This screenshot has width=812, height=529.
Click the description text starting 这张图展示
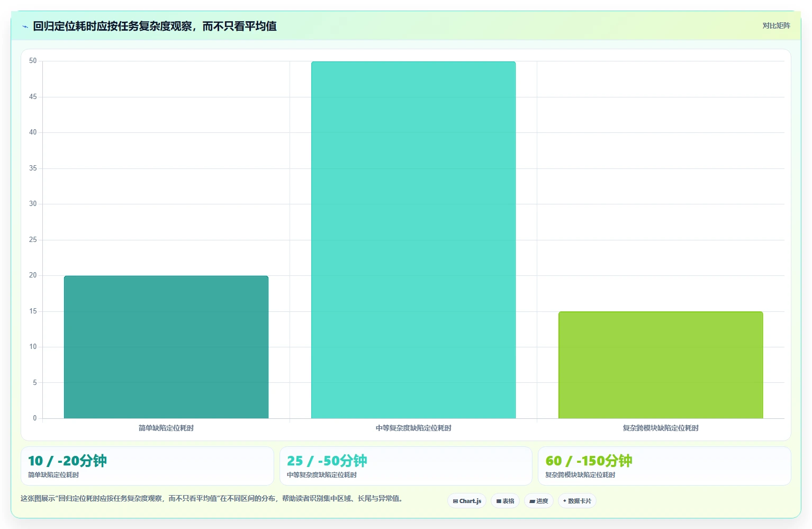click(213, 498)
